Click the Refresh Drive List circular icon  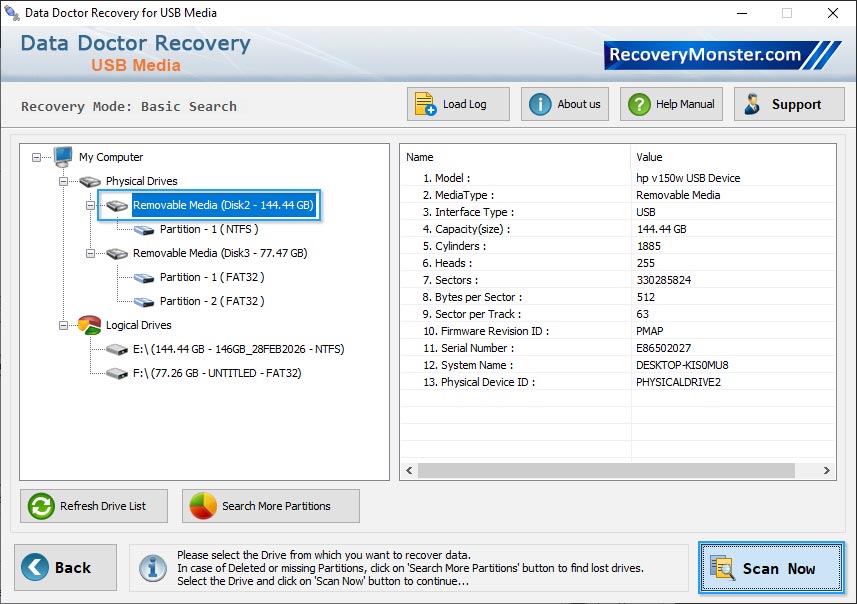(x=39, y=506)
